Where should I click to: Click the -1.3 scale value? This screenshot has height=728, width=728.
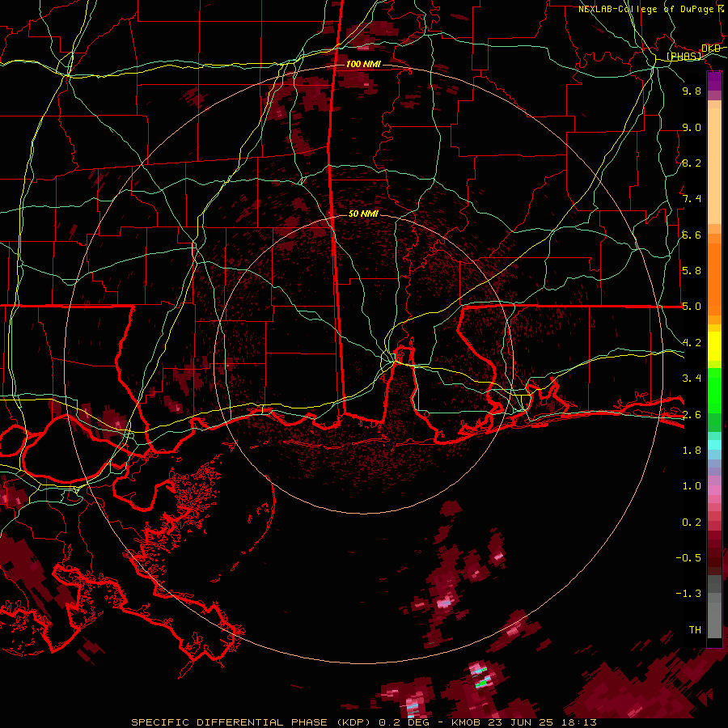(x=688, y=594)
